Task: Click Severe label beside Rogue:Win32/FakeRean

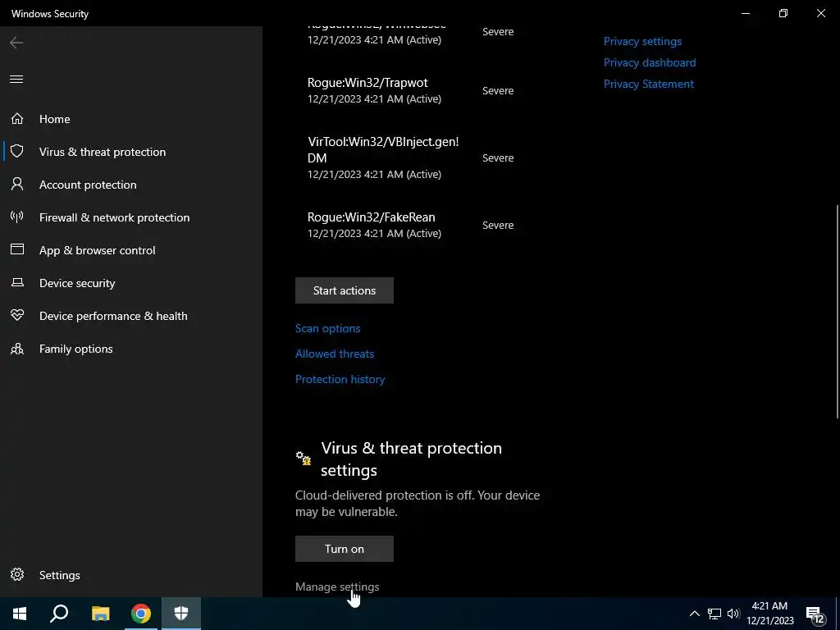Action: pos(498,225)
